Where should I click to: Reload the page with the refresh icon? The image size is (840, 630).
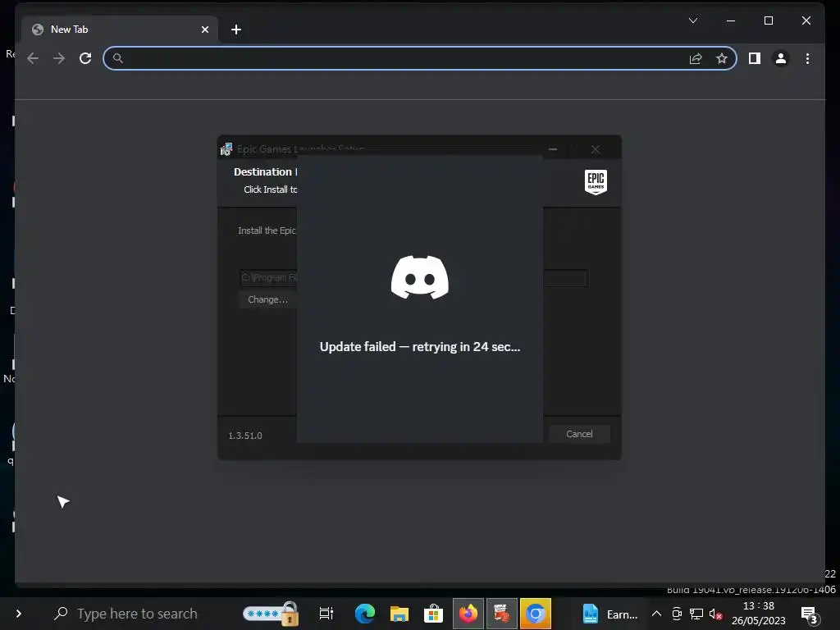click(x=85, y=58)
